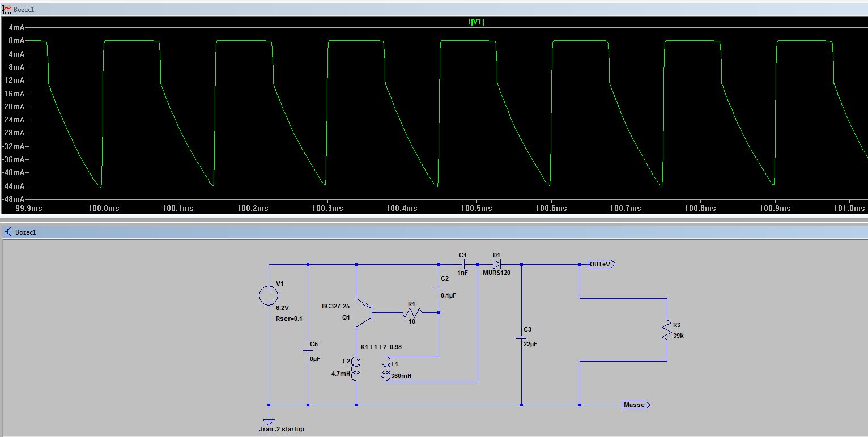The image size is (868, 437).
Task: Click the C3 capacitor symbol
Action: [x=521, y=337]
